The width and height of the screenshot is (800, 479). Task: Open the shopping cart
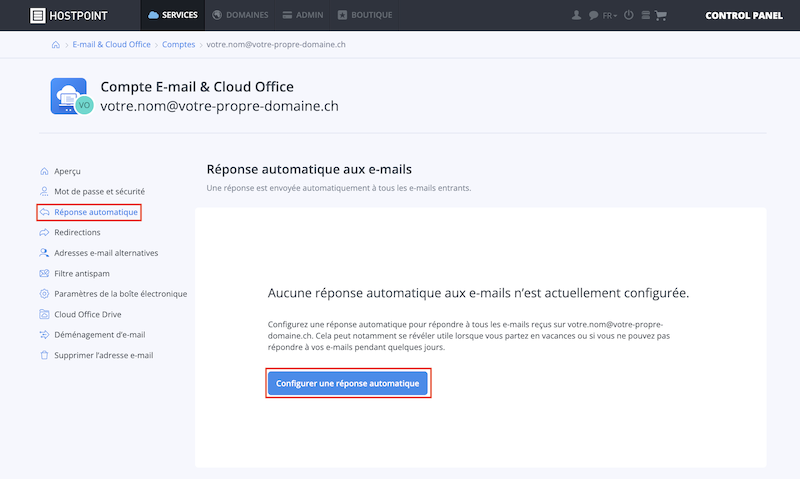click(x=661, y=16)
